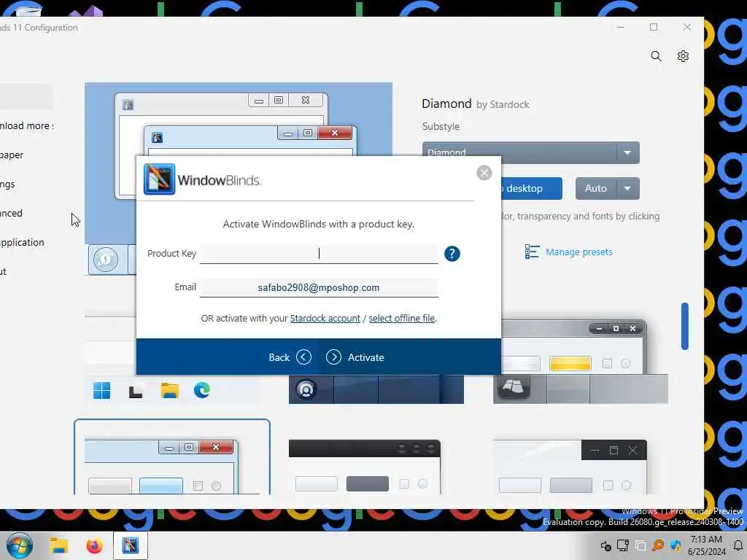Open the Stardock account link
Viewport: 747px width, 560px height.
tap(325, 318)
